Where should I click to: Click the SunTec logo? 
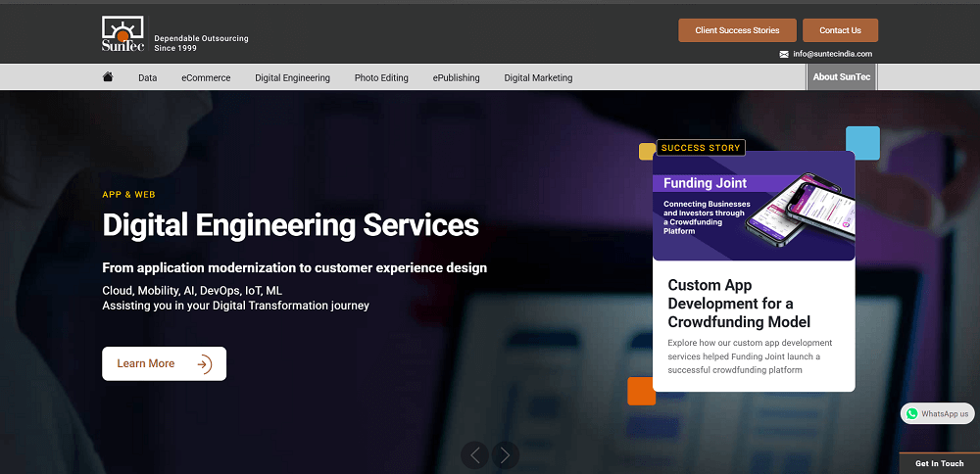[x=122, y=34]
